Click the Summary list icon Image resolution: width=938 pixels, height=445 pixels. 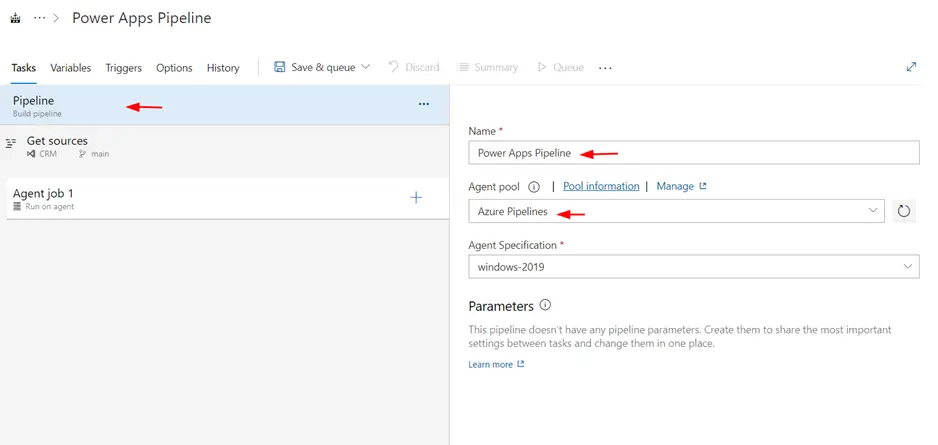[x=462, y=67]
